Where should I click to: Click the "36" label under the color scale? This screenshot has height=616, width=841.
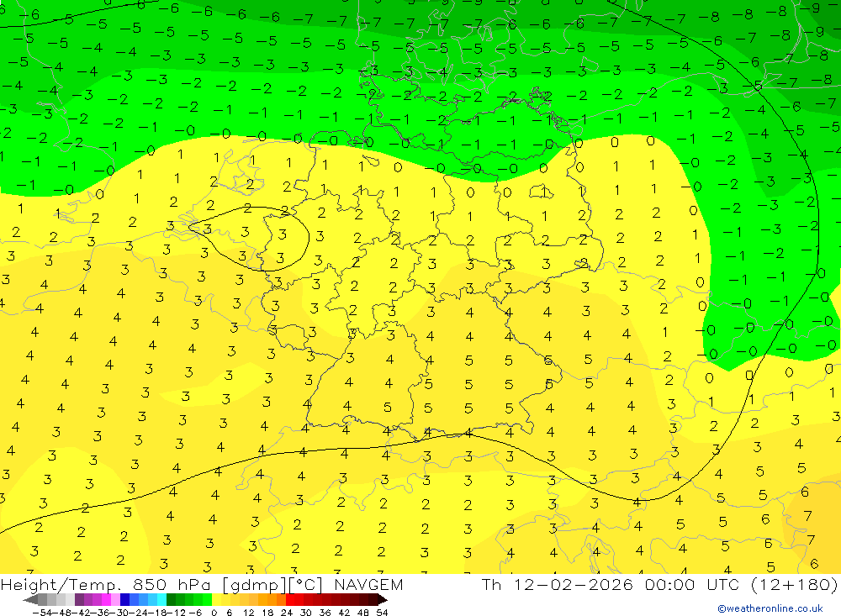(325, 613)
